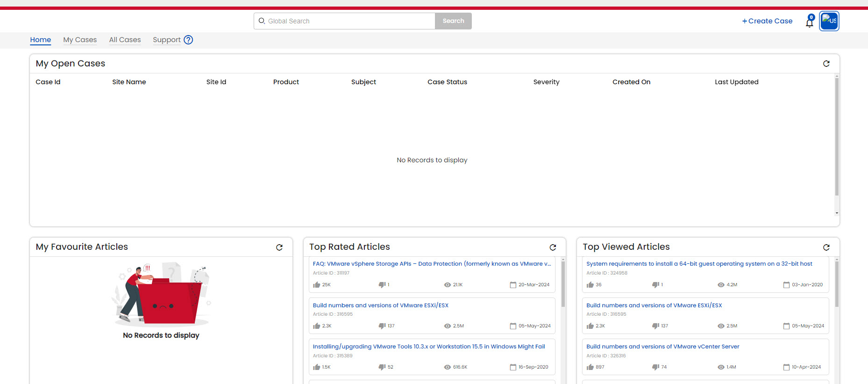Open the My Cases tab
This screenshot has width=868, height=384.
80,40
